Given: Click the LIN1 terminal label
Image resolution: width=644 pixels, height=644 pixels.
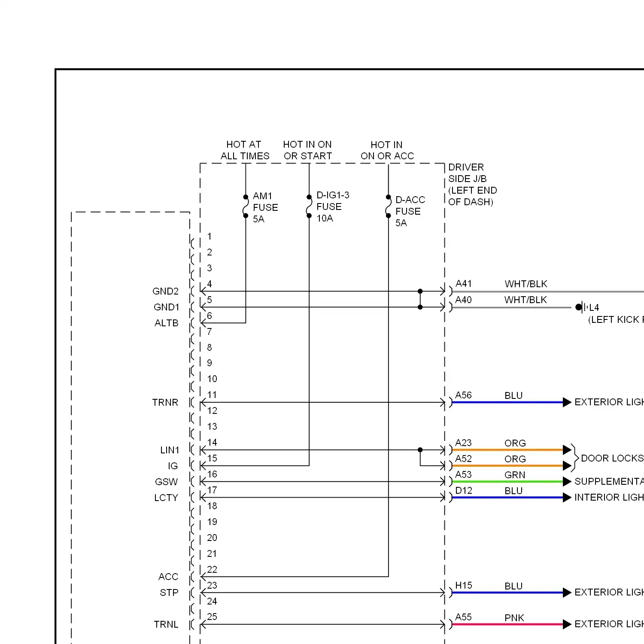Looking at the screenshot, I should 170,450.
